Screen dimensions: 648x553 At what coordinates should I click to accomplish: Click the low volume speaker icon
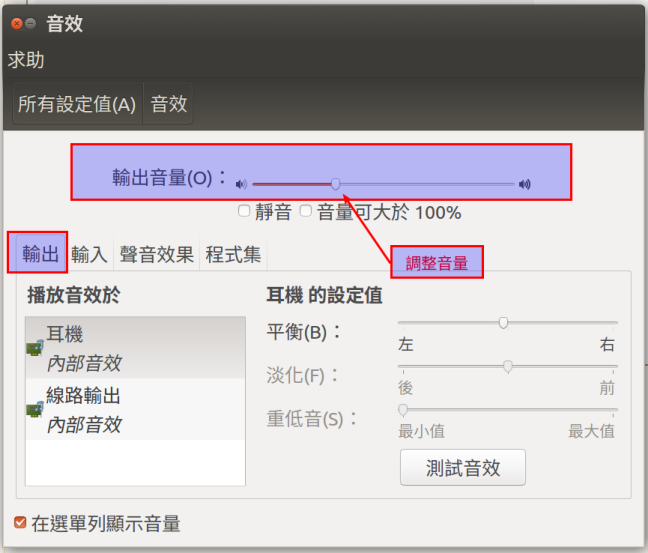[x=241, y=184]
